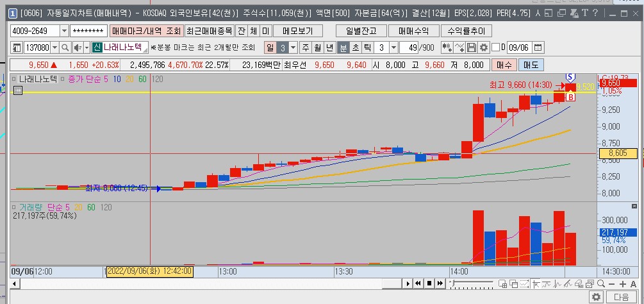Screen dimensions: 644x304
Task: Expand the daily period value dropdown arrow
Action: 293,47
